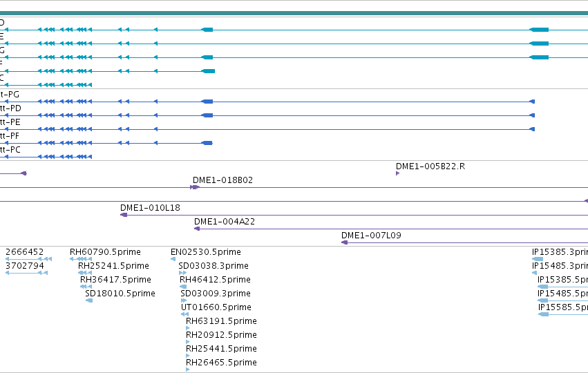The image size is (588, 373).
Task: Select the tt-PD protein track label
Action: 10,108
